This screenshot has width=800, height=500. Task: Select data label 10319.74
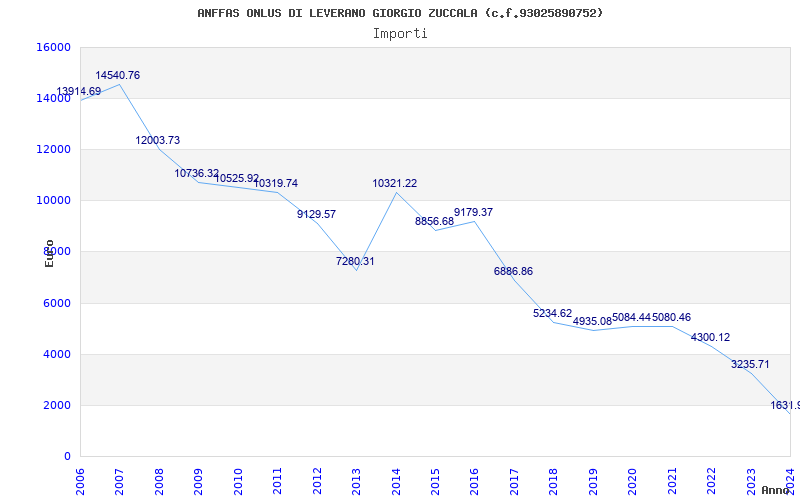click(276, 183)
